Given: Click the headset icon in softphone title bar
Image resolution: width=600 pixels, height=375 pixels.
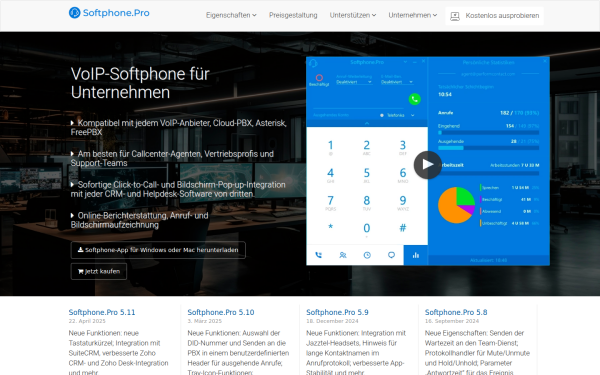Looking at the screenshot, I should coord(313,63).
